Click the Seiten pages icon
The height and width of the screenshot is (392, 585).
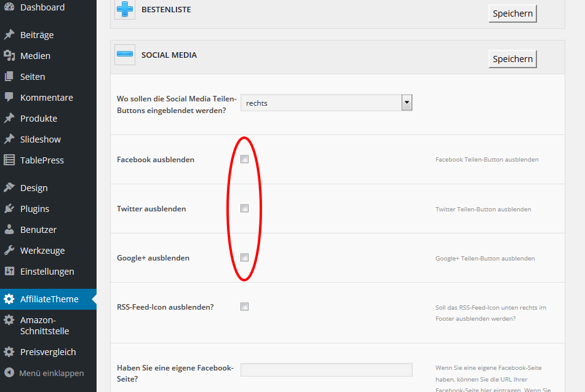click(x=9, y=77)
